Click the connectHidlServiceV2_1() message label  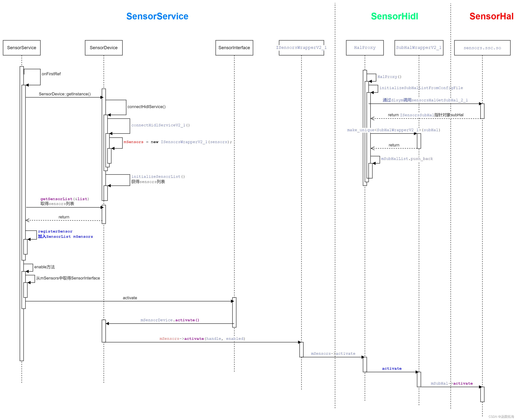point(160,125)
